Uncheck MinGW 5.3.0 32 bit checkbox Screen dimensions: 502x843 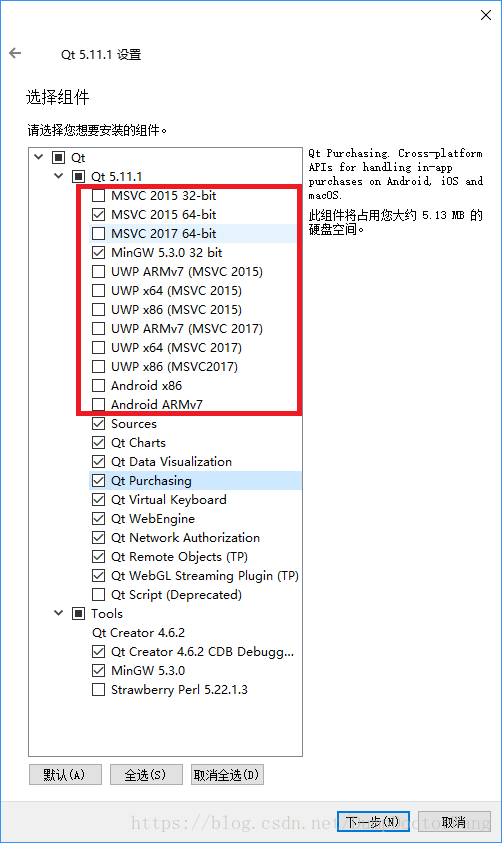tap(98, 252)
